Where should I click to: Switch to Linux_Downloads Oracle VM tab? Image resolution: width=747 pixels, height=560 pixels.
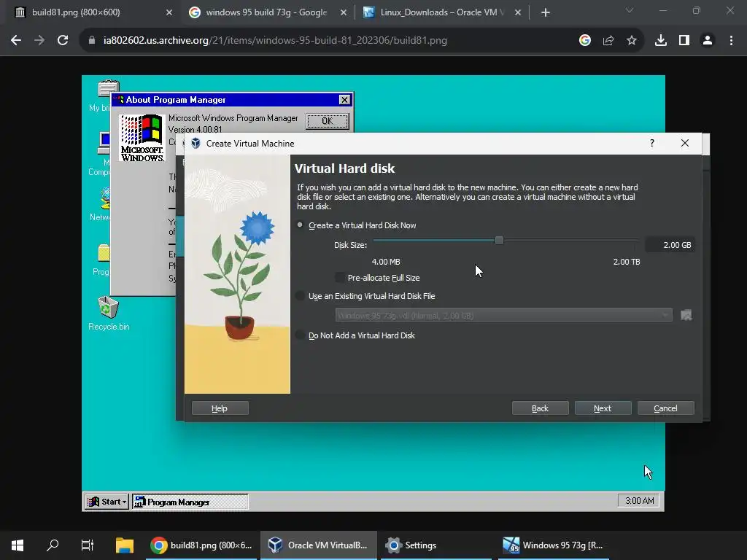coord(441,12)
